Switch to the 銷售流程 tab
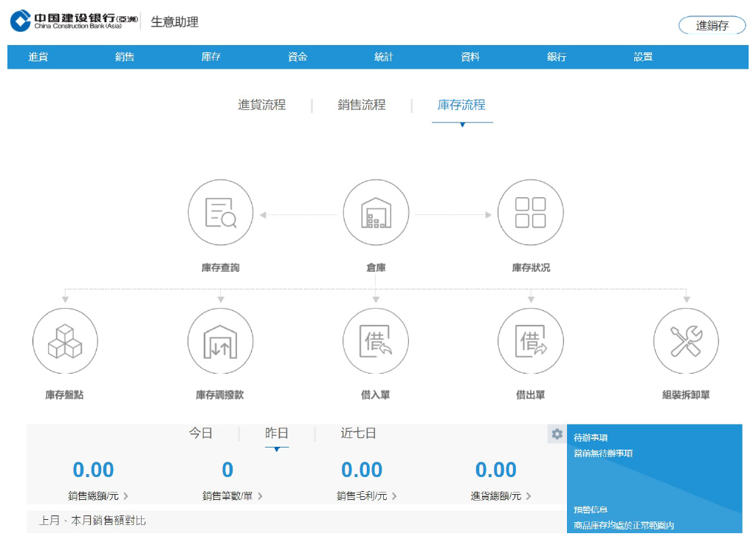This screenshot has width=756, height=545. point(362,105)
